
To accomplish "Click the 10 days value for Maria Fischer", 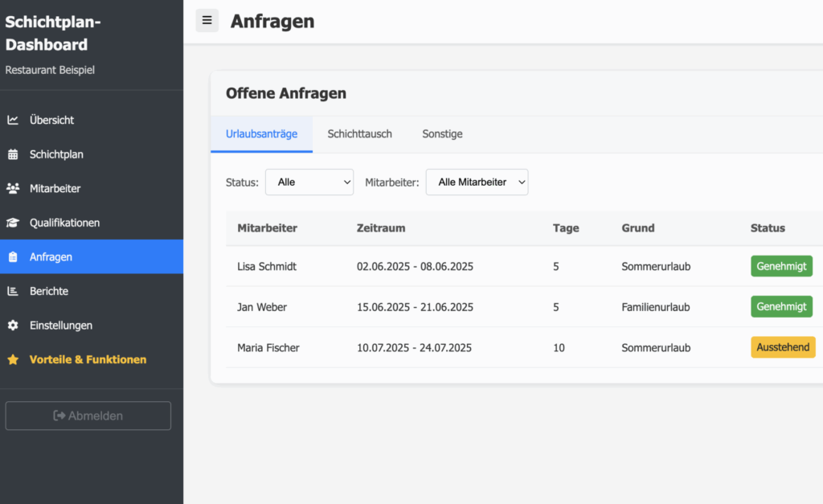I will tap(559, 347).
